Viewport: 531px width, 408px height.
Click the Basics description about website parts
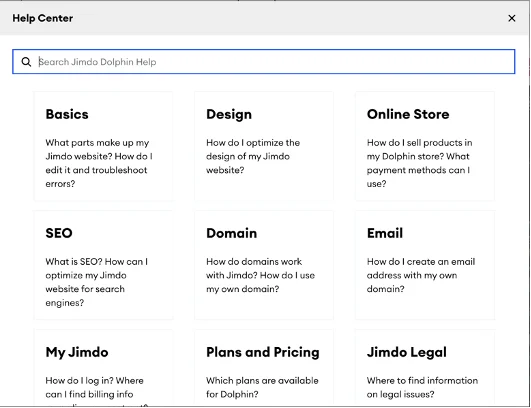(x=99, y=163)
